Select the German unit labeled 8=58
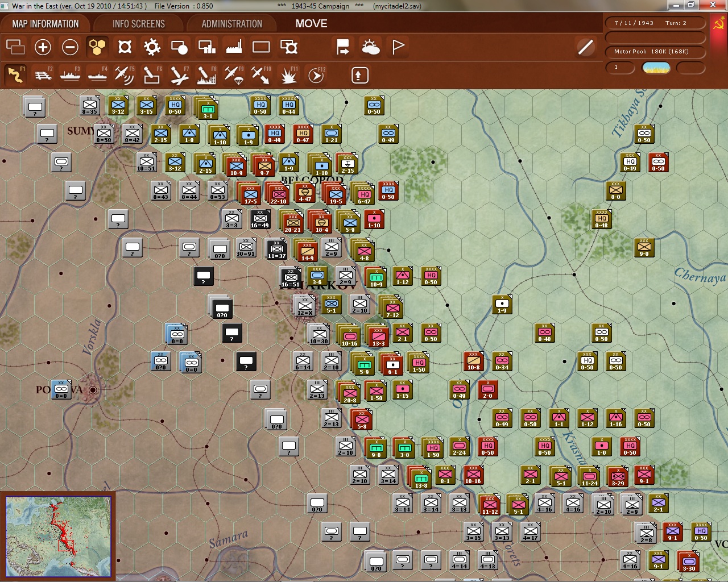728x582 pixels. [104, 134]
